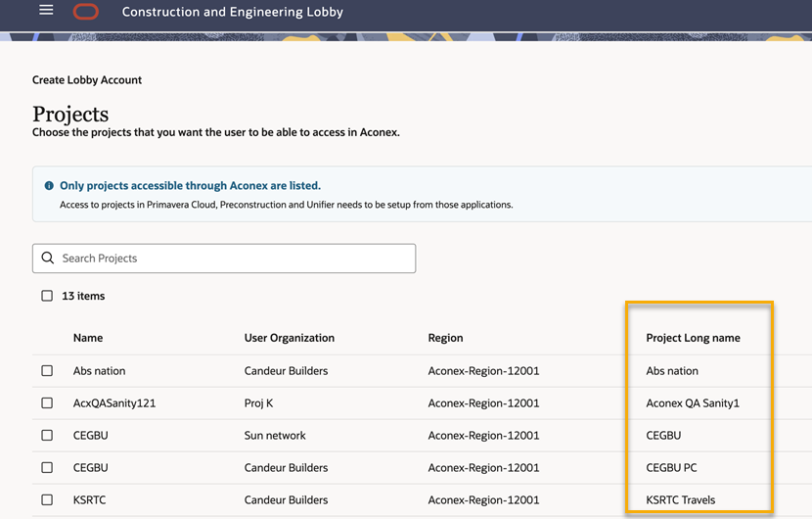812x519 pixels.
Task: Check the box for the AcxQASanity121 project
Action: pyautogui.click(x=47, y=402)
